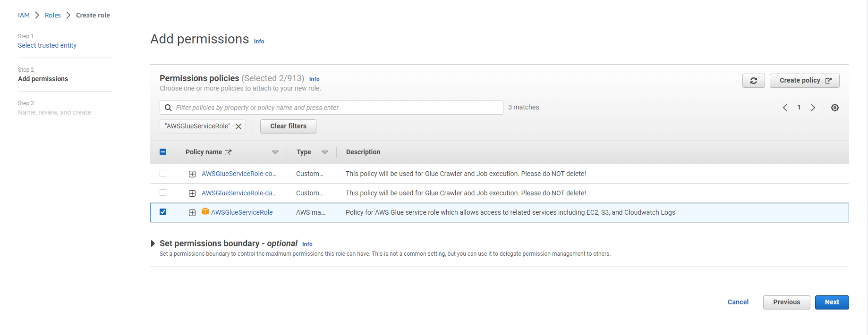Open the IAM breadcrumb link

tap(24, 15)
